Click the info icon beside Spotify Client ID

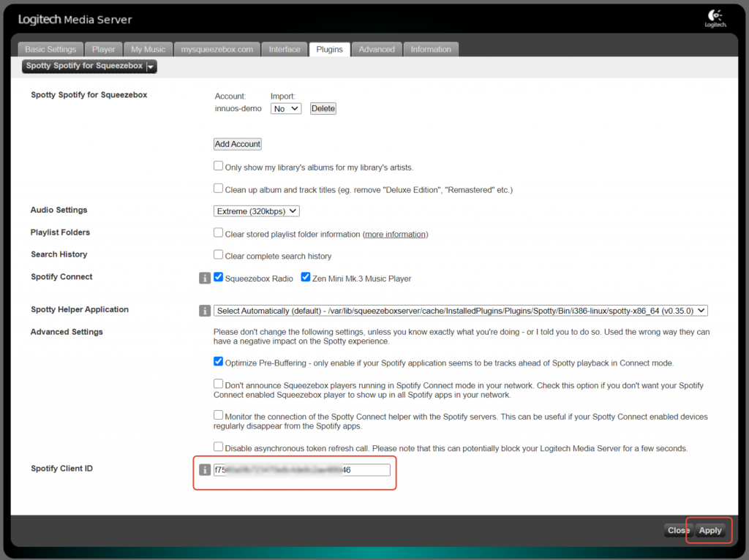click(205, 470)
